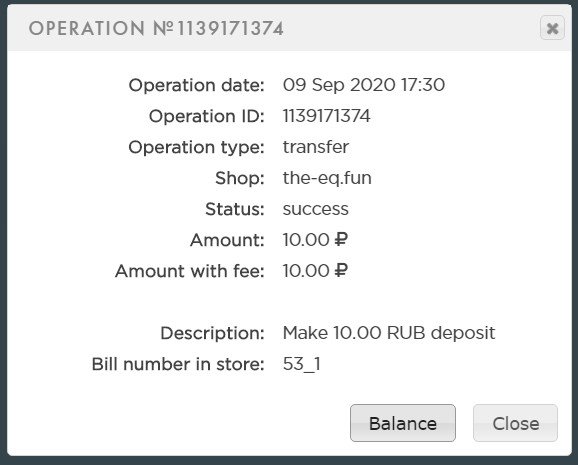578x465 pixels.
Task: Close the dialog with the X icon
Action: tap(552, 28)
